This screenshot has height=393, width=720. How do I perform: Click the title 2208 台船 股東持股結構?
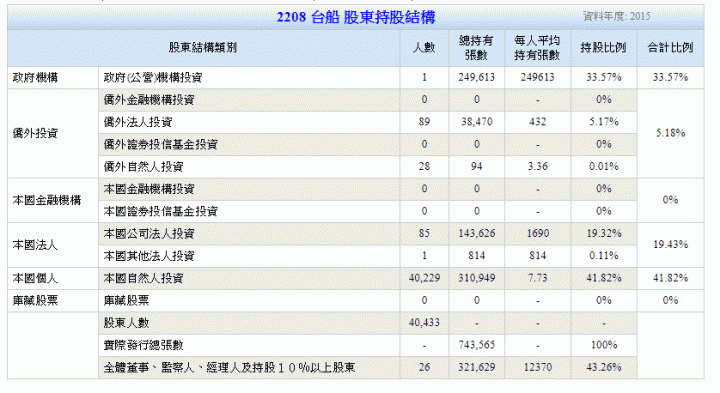pos(355,17)
